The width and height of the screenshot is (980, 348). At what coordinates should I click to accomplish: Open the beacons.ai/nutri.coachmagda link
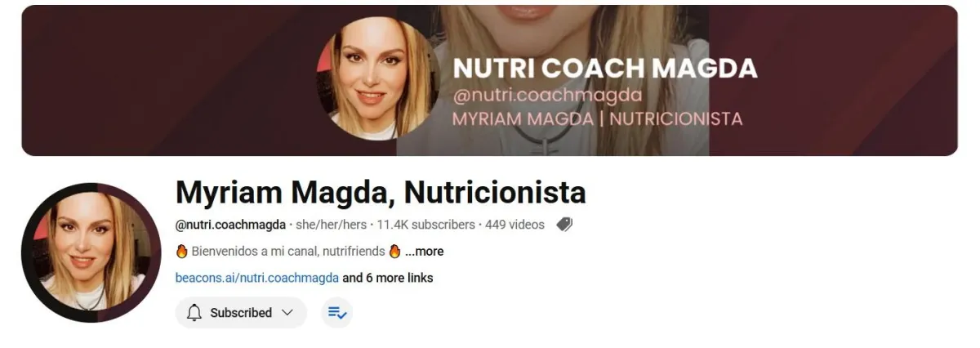(x=257, y=278)
